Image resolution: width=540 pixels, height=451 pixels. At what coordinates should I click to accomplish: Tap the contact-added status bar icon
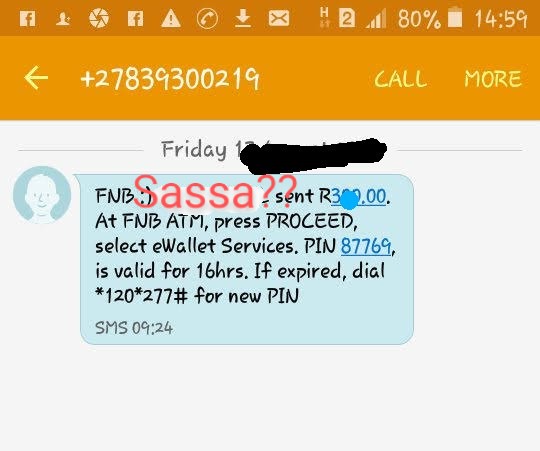63,19
